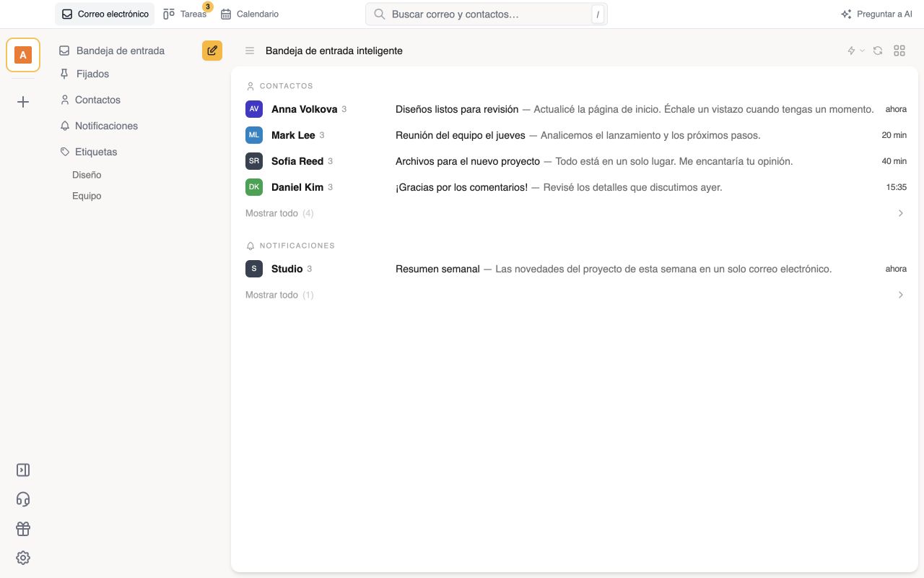
Task: Open email 'Reunión del equipo el jueves'
Action: click(x=576, y=135)
